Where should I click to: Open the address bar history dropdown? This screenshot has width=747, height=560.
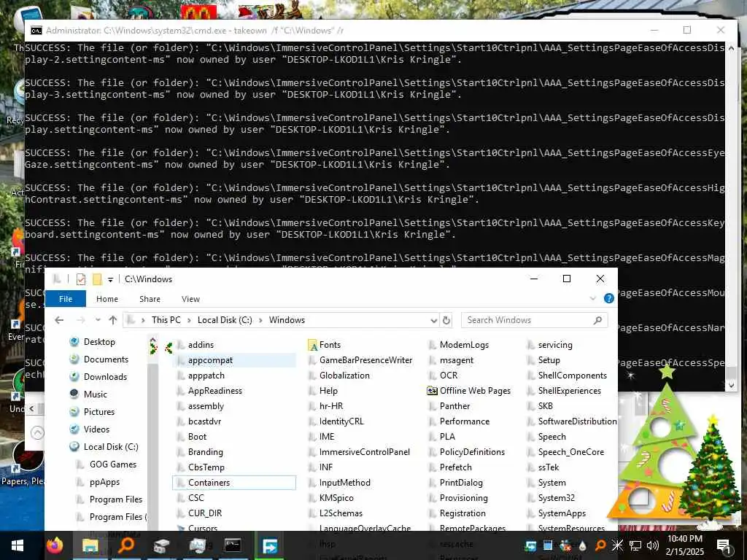(x=434, y=320)
